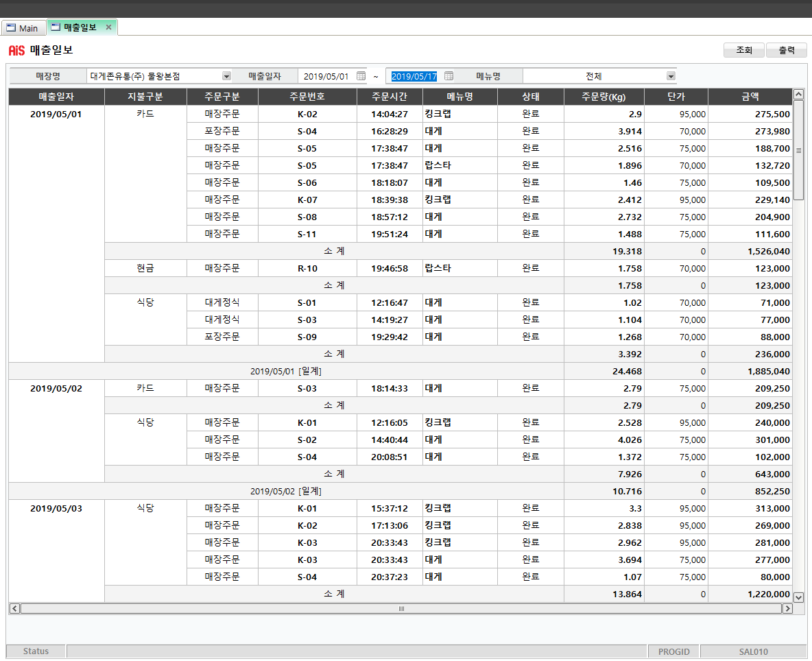Select the 2019/05/01 date cell

pos(56,115)
